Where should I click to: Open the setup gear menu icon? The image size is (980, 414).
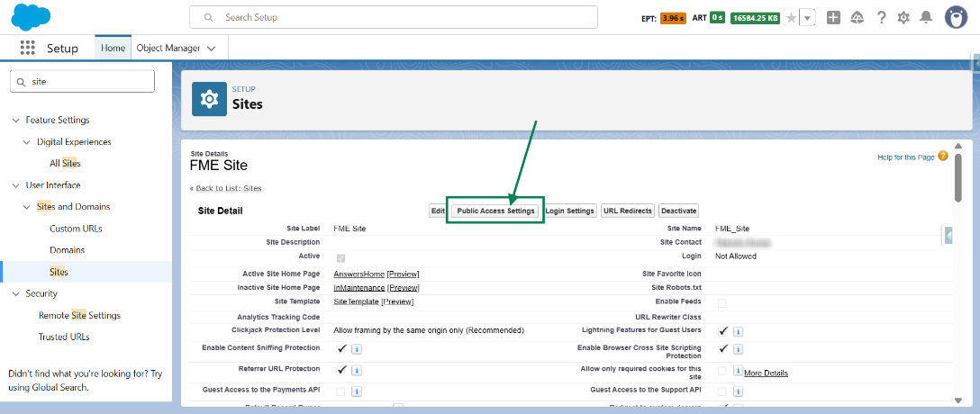[903, 17]
